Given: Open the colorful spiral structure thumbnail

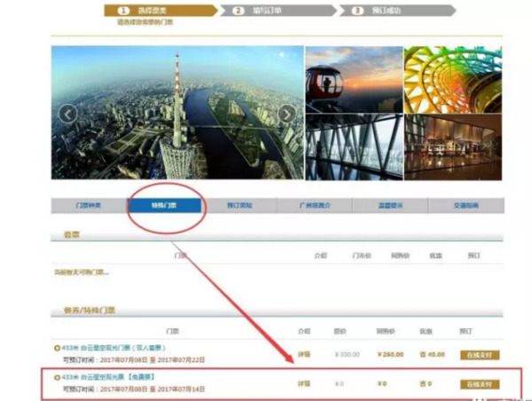Looking at the screenshot, I should pyautogui.click(x=453, y=80).
